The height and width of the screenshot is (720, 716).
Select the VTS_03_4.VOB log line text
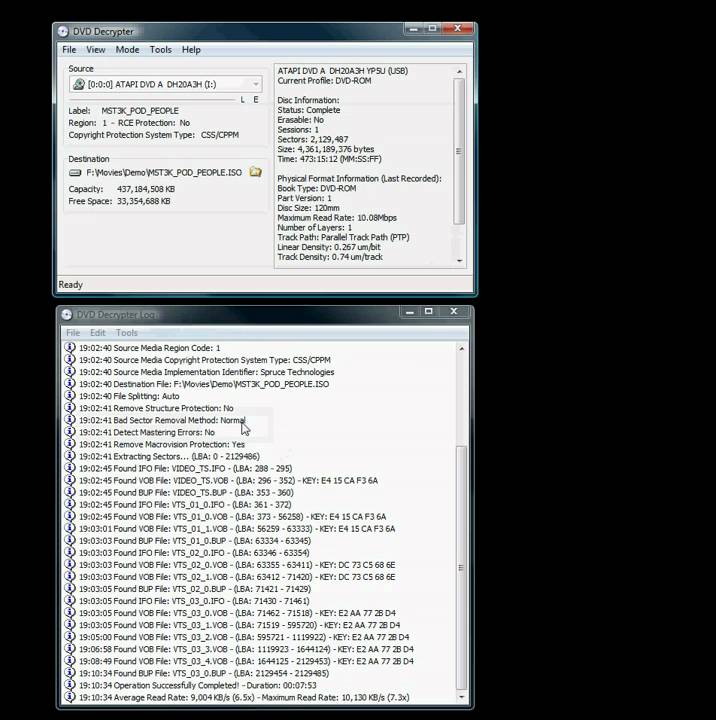[x=246, y=661]
